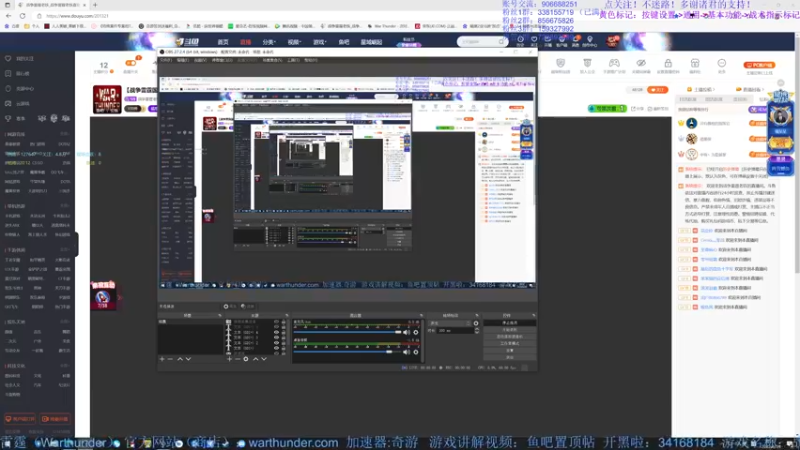Expand the 分类 navigation dropdown
800x450 pixels.
point(269,42)
